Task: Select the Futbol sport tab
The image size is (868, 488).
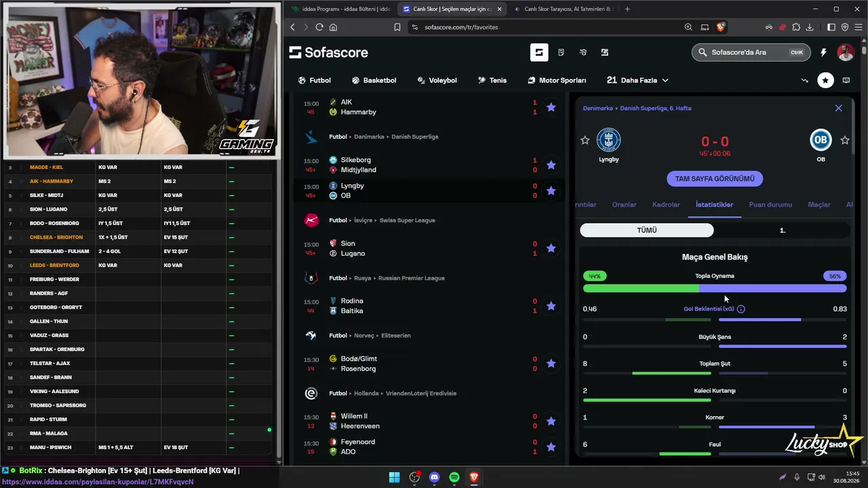Action: [x=315, y=80]
